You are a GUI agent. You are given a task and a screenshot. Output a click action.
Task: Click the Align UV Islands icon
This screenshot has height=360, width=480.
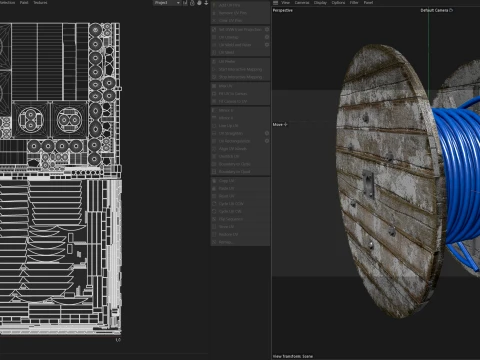(214, 149)
